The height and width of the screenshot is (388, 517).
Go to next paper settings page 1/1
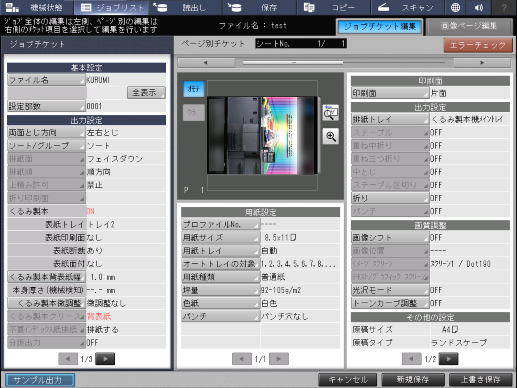pos(279,359)
